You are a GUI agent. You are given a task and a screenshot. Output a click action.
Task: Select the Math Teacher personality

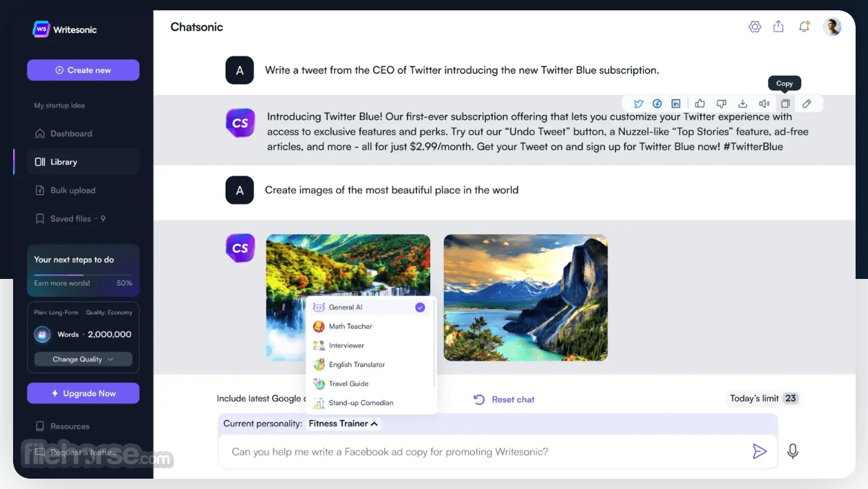[x=370, y=326]
